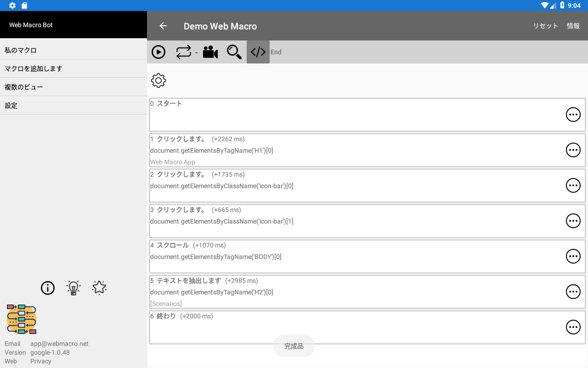Select step 0 スタート row text
This screenshot has height=368, width=588.
coord(166,103)
